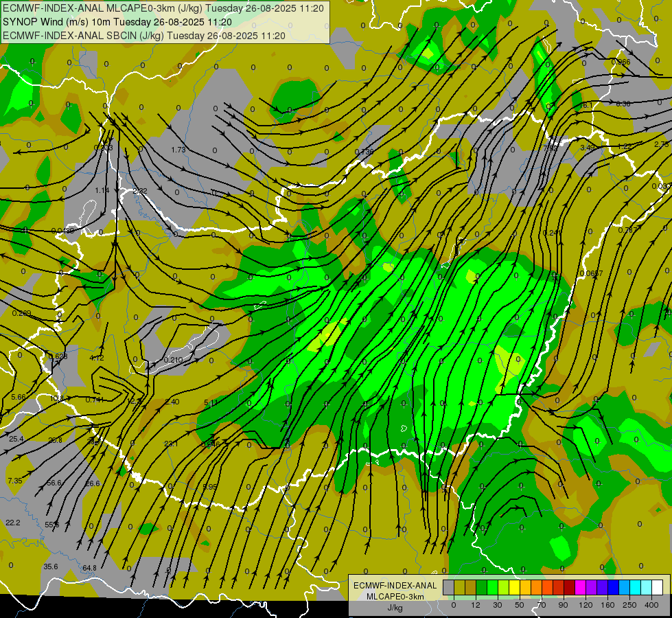Click the 0.741 value on the map
Screen dimensions: 672x618
coord(95,400)
